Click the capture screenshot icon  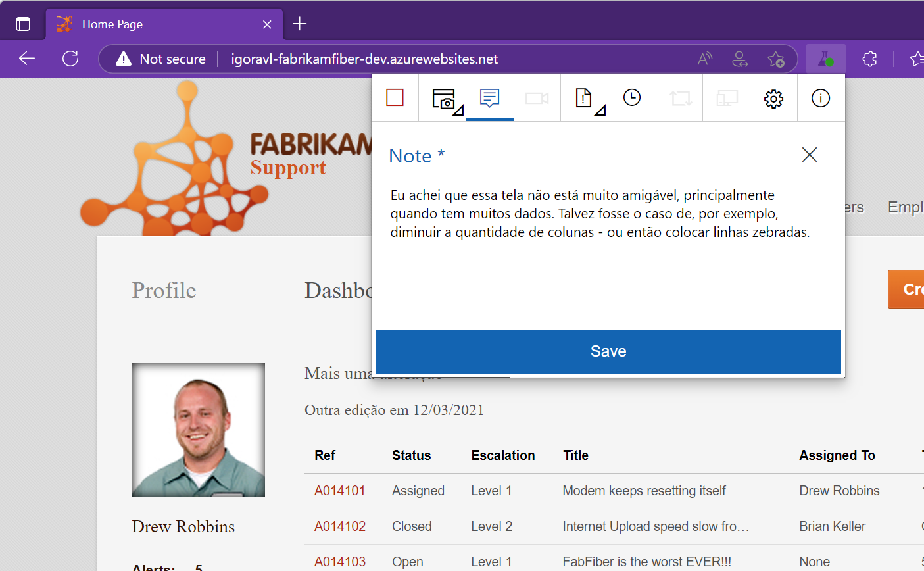pyautogui.click(x=447, y=100)
